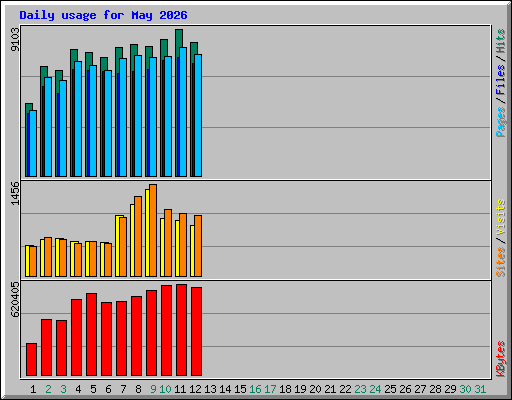Click day 28 on the x-axis
Viewport: 512px width, 400px height.
pos(435,389)
